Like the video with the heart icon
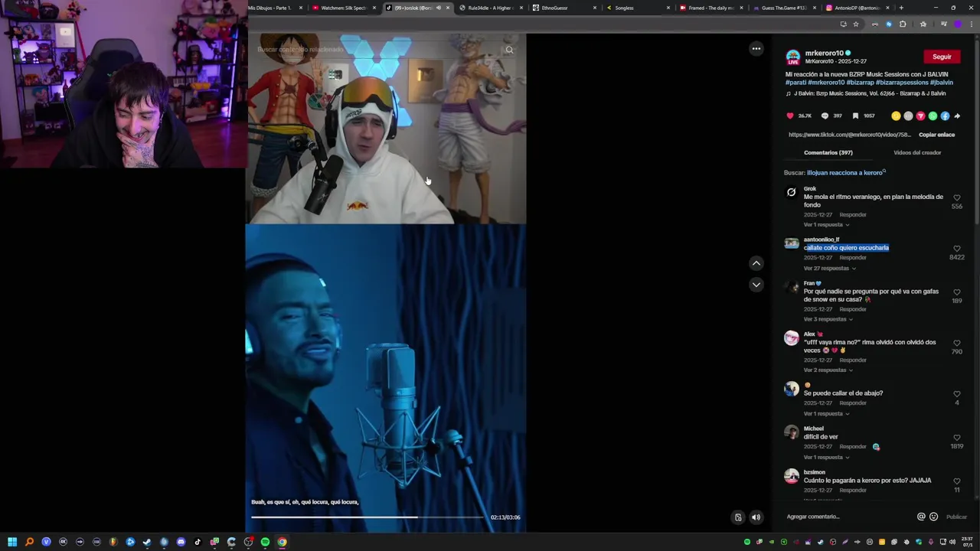This screenshot has height=551, width=980. (790, 116)
